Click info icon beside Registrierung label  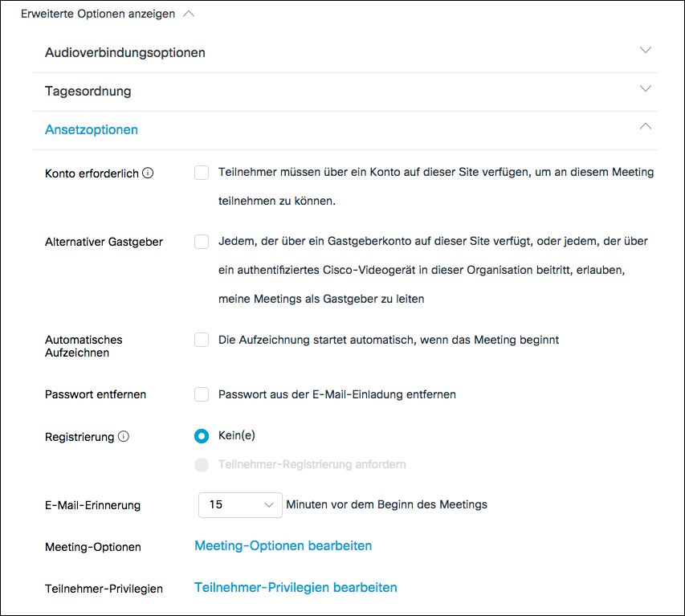[124, 437]
